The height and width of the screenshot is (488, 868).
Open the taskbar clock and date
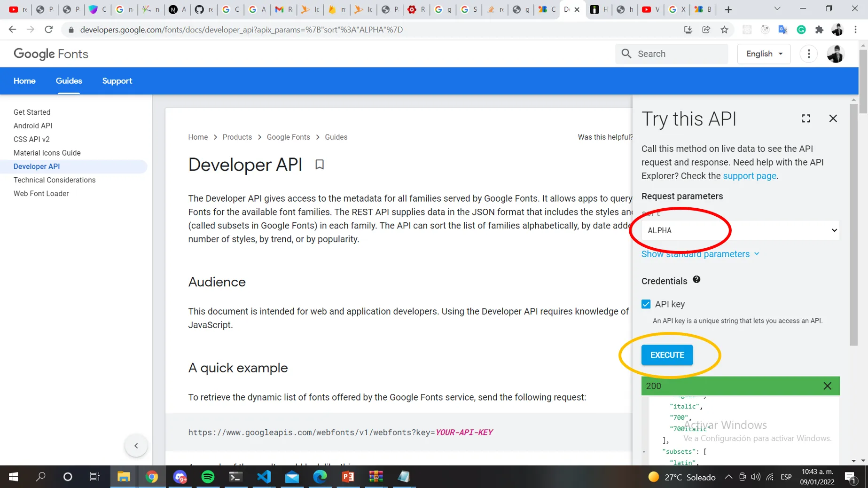pyautogui.click(x=818, y=477)
